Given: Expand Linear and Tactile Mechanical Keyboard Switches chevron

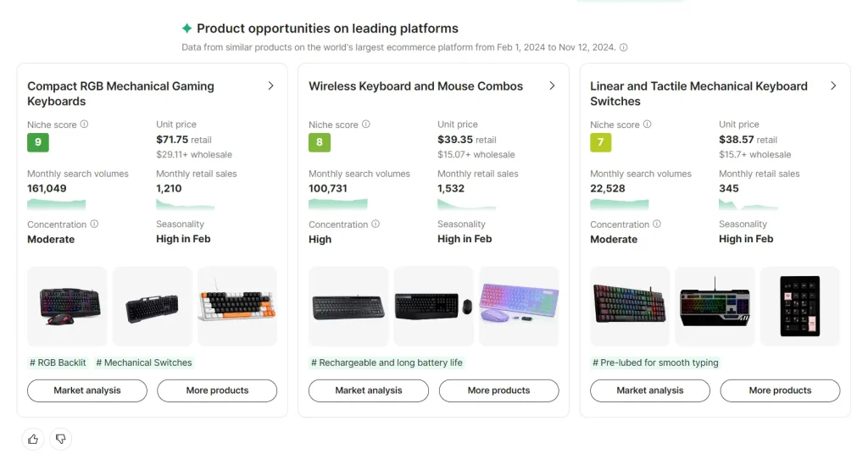Looking at the screenshot, I should (833, 86).
